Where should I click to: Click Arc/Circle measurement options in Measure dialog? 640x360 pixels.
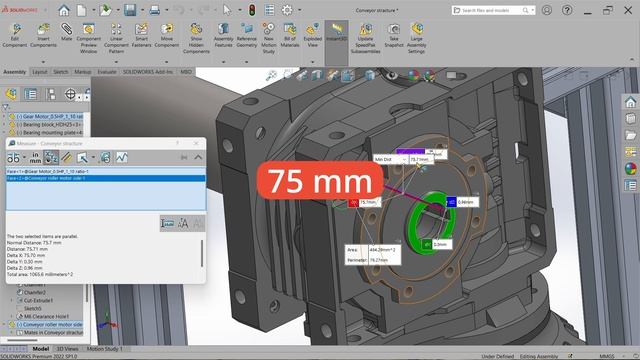point(13,157)
